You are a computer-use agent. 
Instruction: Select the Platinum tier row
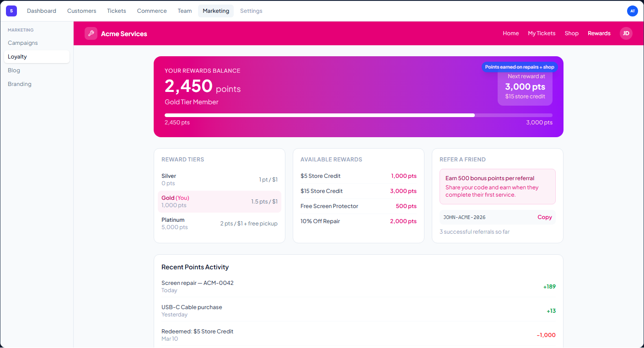click(x=220, y=224)
